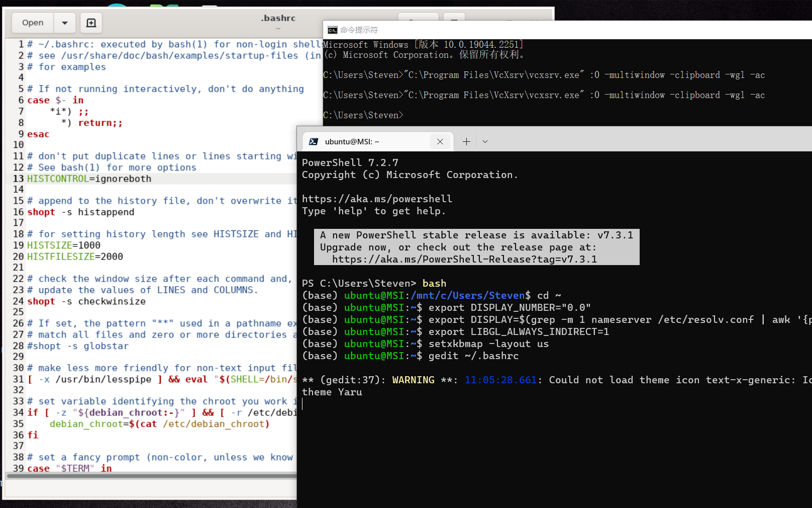This screenshot has width=812, height=508.
Task: Click line number 20 in the gedit gutter
Action: pos(19,257)
